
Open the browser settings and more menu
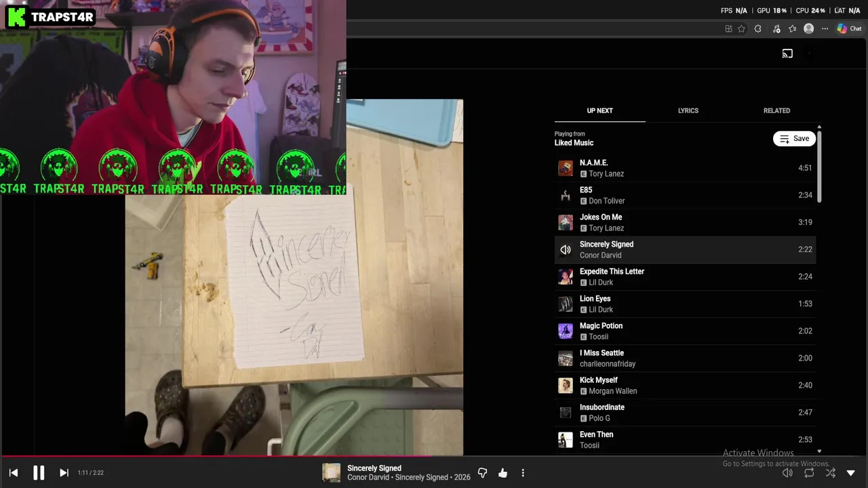825,28
